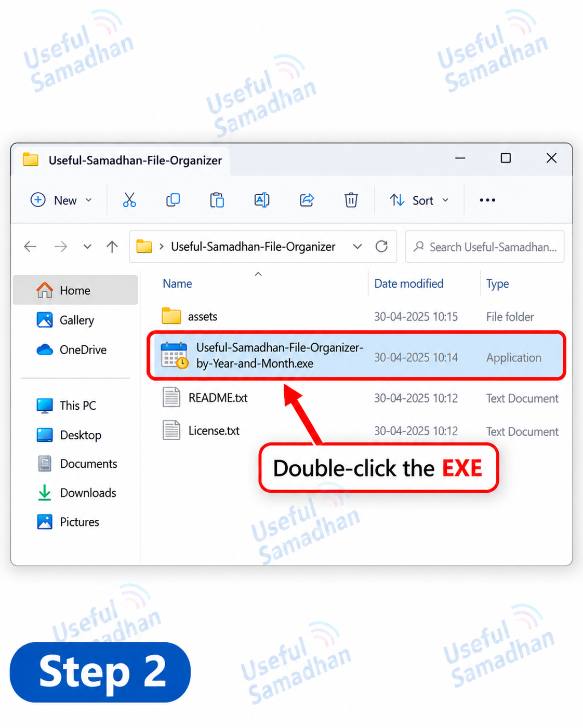This screenshot has width=583, height=728.
Task: Open the New dropdown button
Action: point(61,200)
